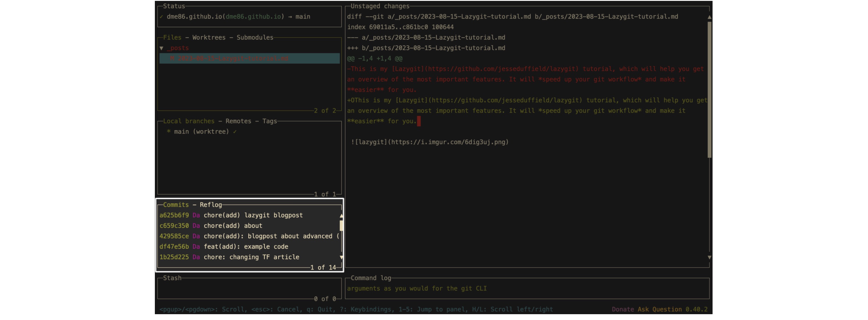Switch to the Files tab
The width and height of the screenshot is (868, 320).
pos(172,38)
